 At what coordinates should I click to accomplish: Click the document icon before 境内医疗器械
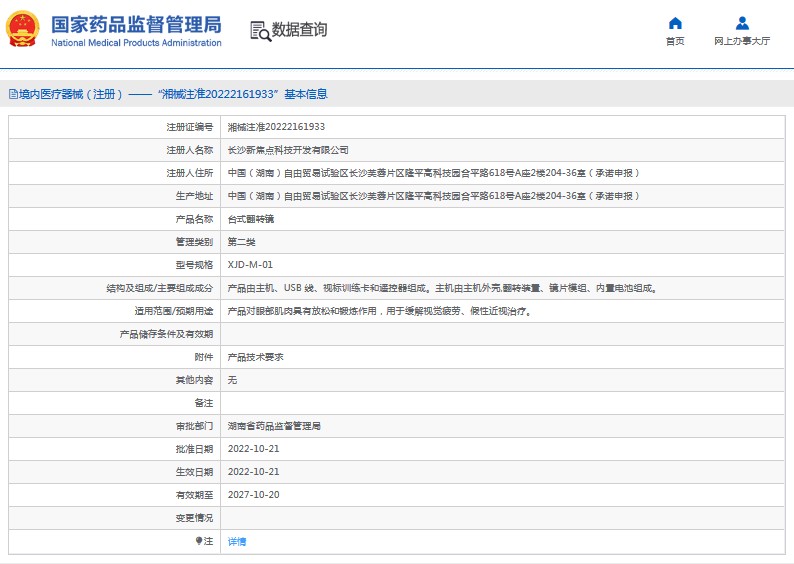[13, 94]
